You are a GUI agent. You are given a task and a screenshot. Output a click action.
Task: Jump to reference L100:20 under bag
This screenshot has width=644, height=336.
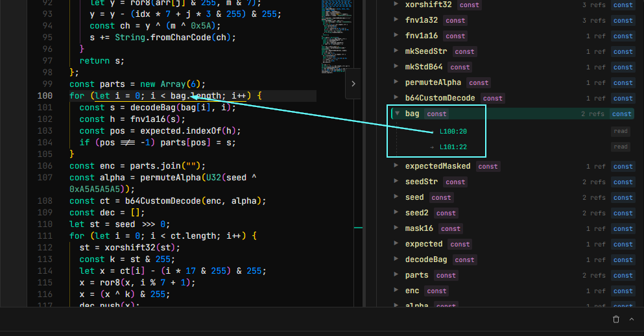point(453,132)
